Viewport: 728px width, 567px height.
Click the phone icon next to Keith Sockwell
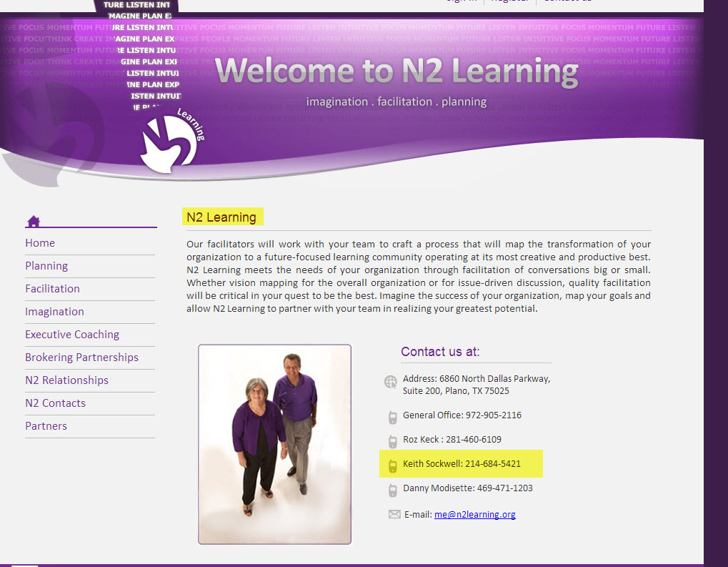tap(393, 465)
